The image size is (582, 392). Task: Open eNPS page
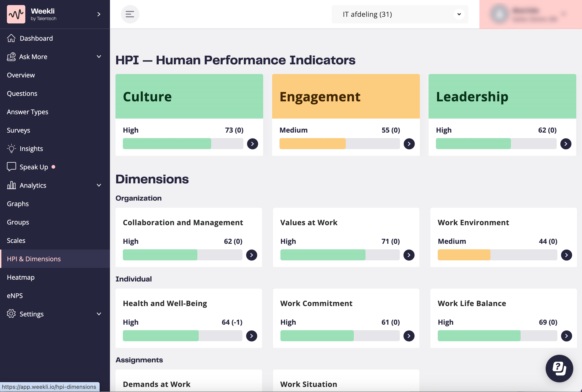tap(15, 295)
